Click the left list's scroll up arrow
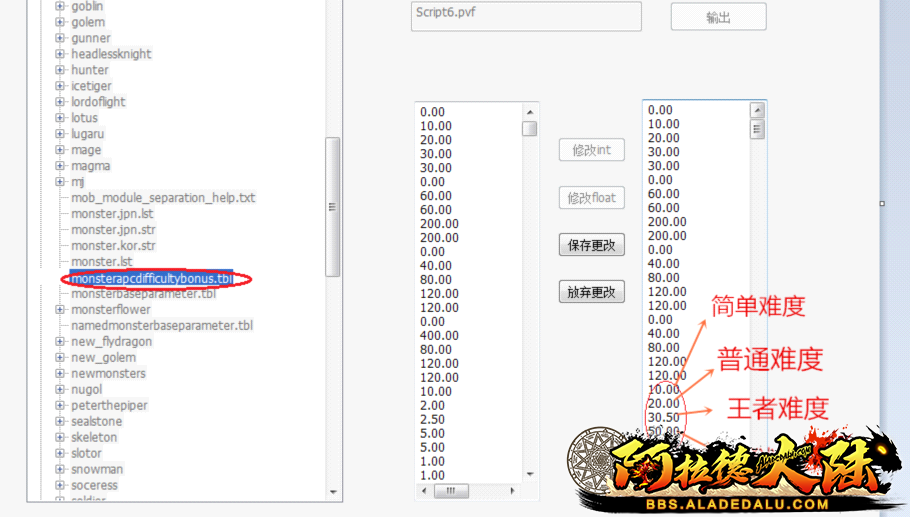 point(530,112)
